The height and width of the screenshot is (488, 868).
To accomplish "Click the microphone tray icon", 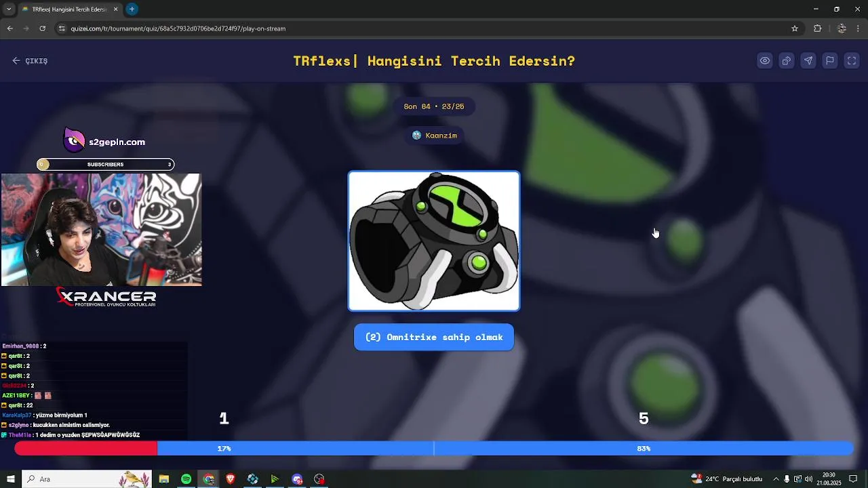I will pyautogui.click(x=787, y=479).
